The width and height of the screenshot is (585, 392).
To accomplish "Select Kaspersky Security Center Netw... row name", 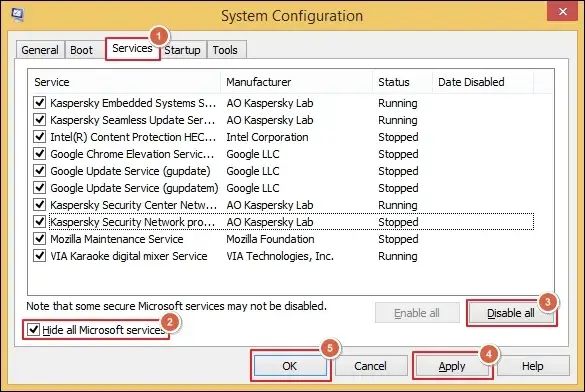I will click(133, 205).
